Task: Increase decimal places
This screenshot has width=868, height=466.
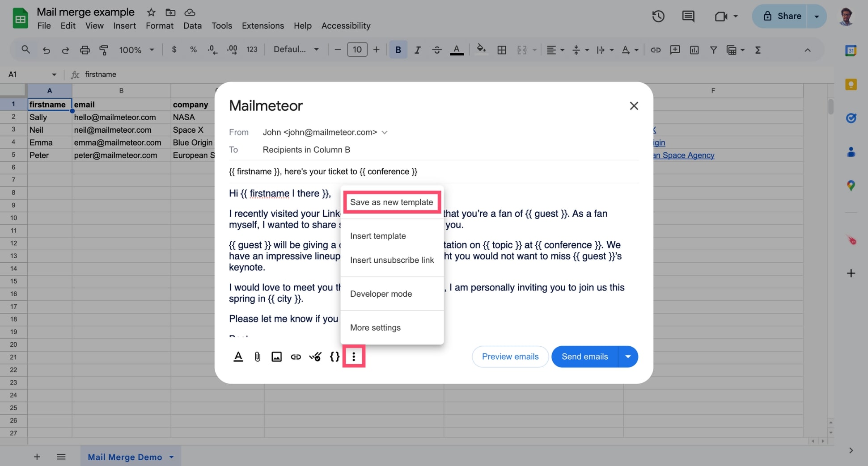Action: 232,50
